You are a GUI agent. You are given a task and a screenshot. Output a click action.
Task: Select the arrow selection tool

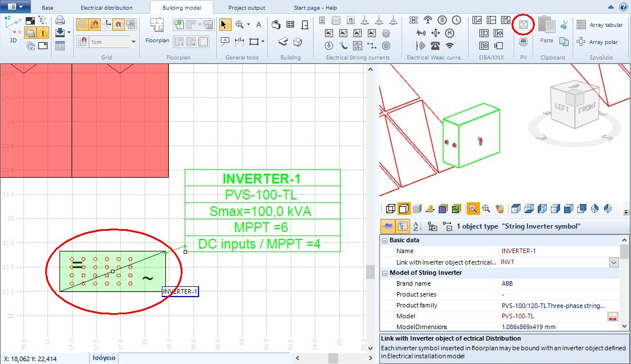point(225,24)
